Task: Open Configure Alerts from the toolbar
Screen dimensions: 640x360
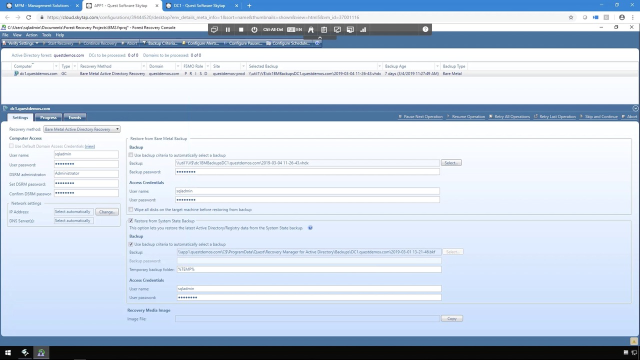Action: pos(200,43)
